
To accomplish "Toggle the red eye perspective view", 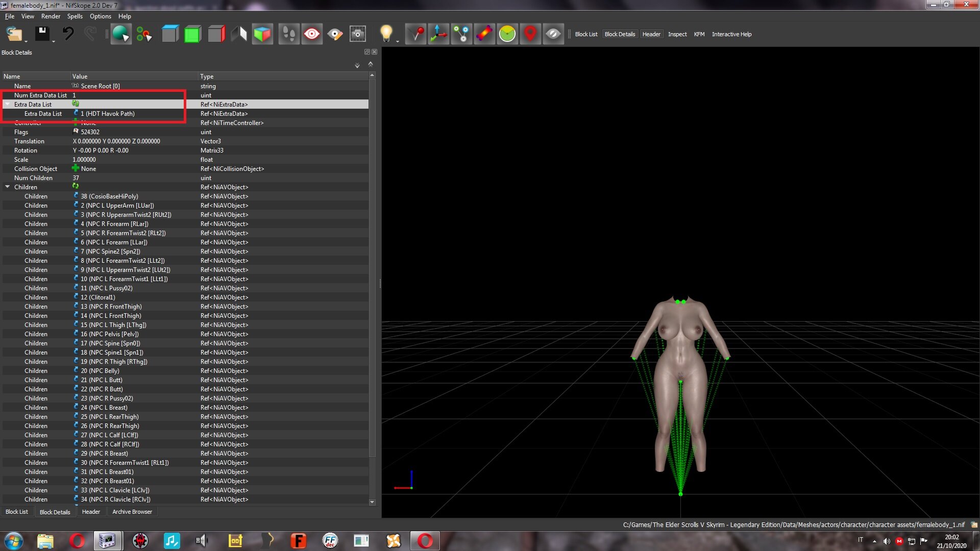I will 312,34.
